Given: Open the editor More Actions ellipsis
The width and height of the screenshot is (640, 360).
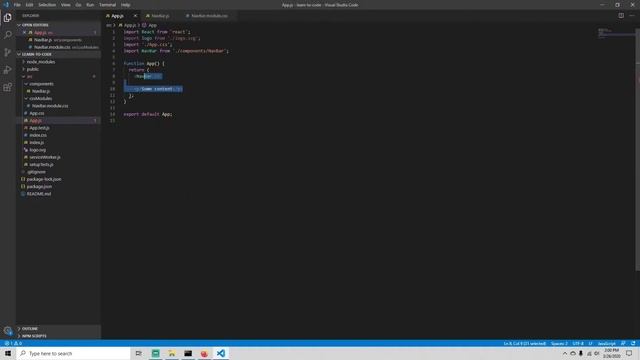Looking at the screenshot, I should tap(632, 16).
